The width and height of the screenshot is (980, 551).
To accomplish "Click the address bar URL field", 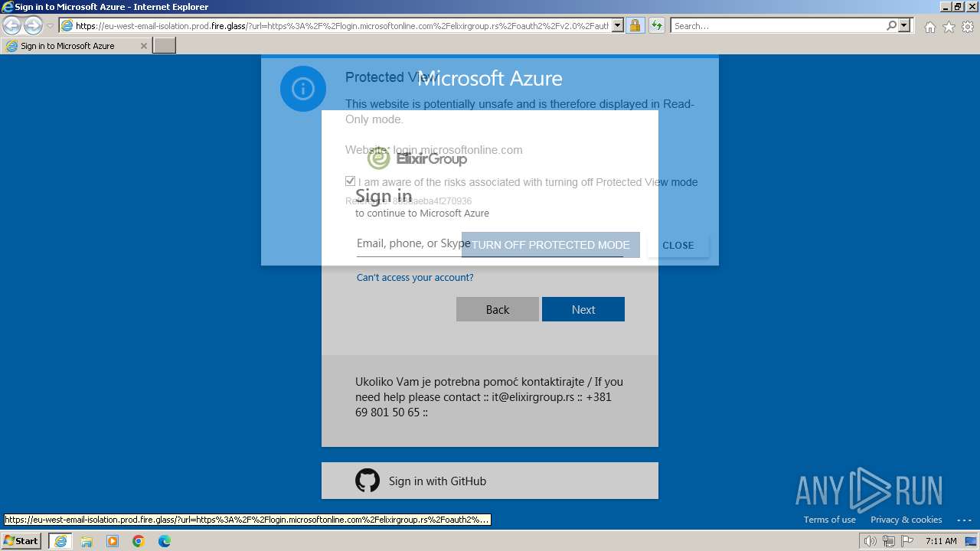I will 342,26.
